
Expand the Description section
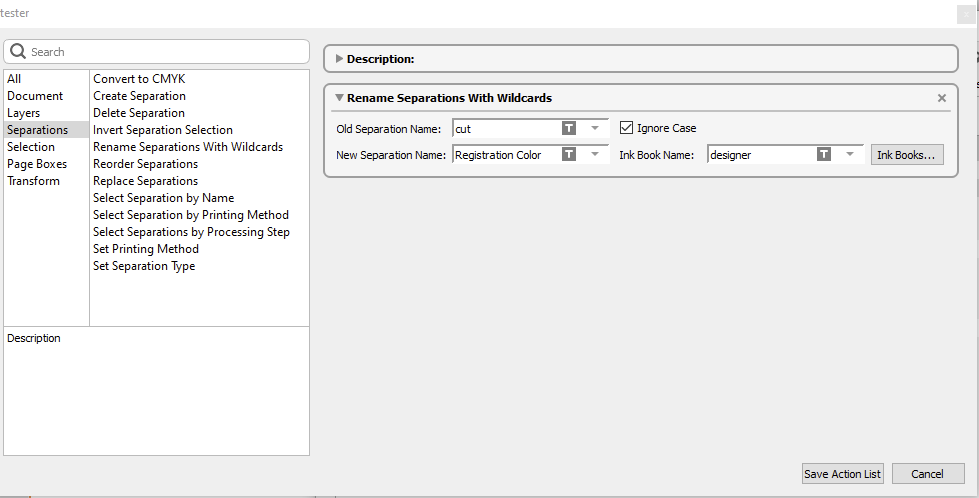(x=340, y=59)
